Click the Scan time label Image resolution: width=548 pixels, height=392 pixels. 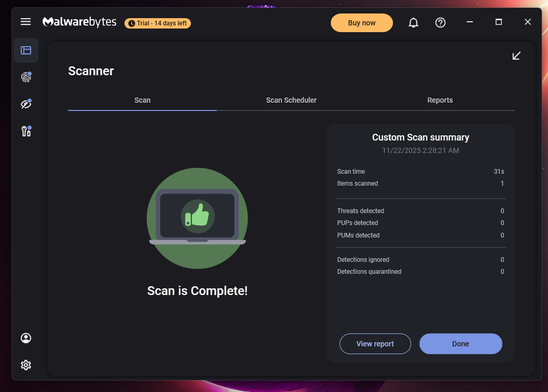click(x=351, y=172)
